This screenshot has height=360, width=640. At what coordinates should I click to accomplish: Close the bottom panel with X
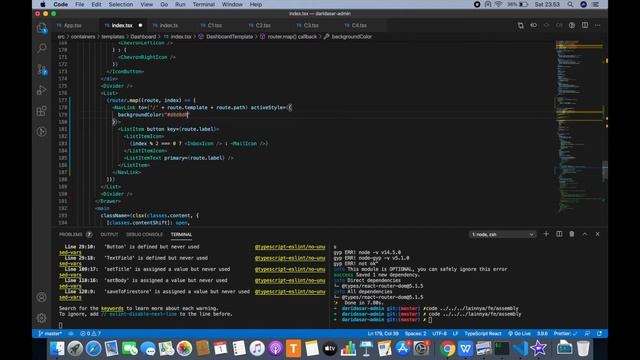[x=598, y=234]
